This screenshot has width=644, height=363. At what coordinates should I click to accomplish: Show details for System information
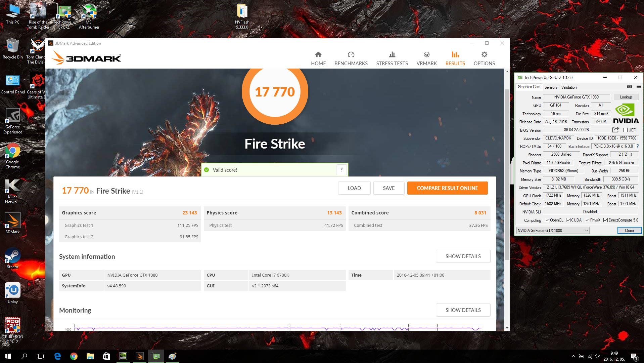[463, 256]
